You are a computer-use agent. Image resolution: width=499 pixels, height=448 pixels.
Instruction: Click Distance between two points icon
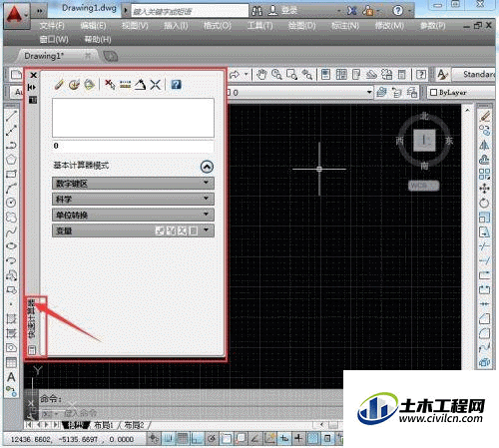pyautogui.click(x=125, y=85)
